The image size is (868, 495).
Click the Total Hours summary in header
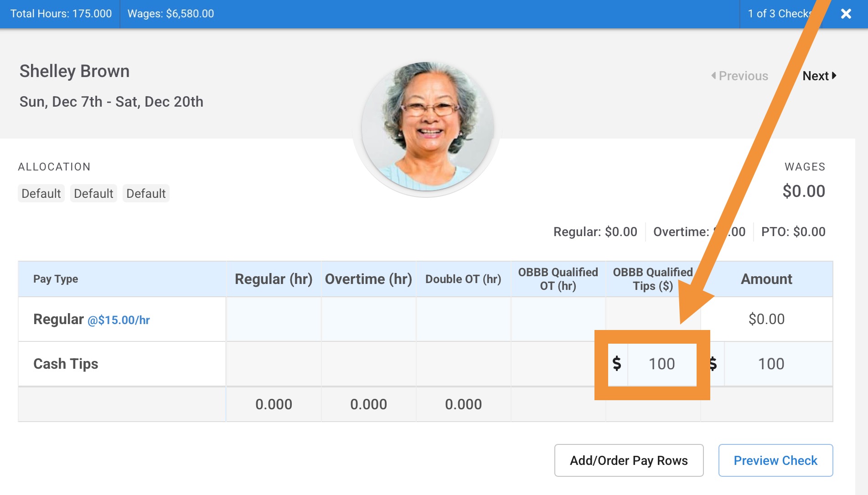coord(61,14)
